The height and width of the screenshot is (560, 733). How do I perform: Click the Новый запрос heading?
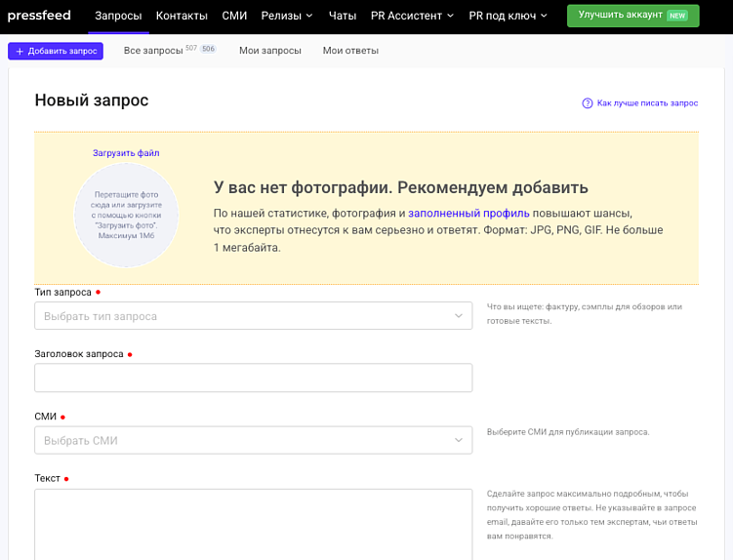coord(92,100)
